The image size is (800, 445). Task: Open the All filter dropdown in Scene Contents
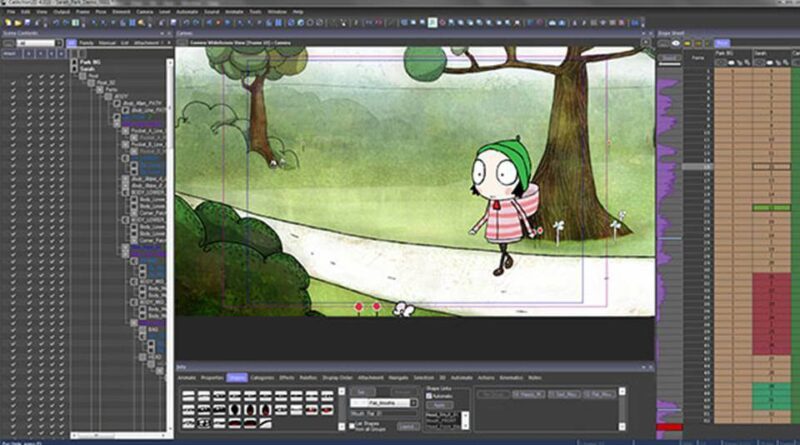(59, 43)
